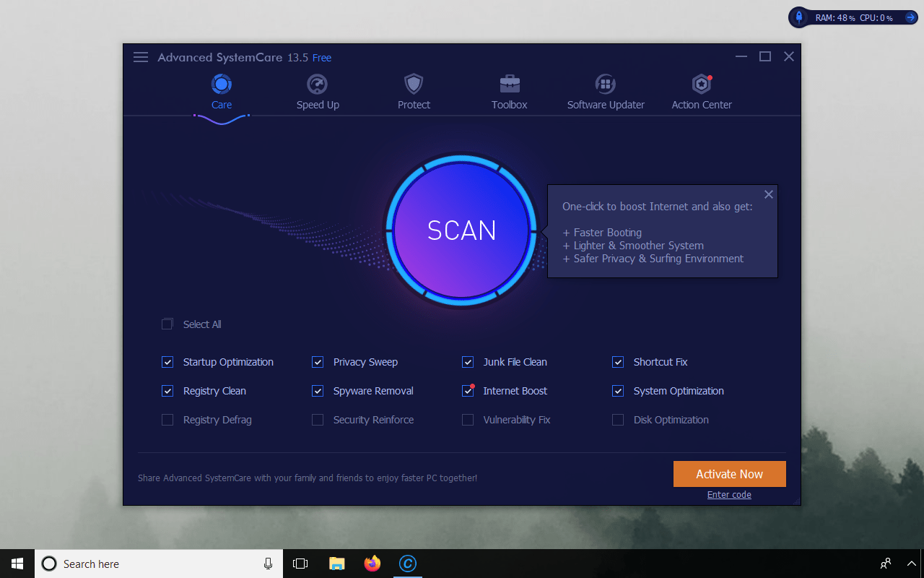The height and width of the screenshot is (578, 924).
Task: Start the big SCAN button
Action: point(461,230)
